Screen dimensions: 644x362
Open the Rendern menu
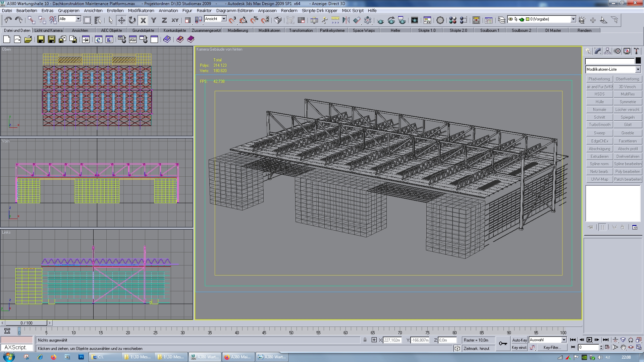[289, 11]
